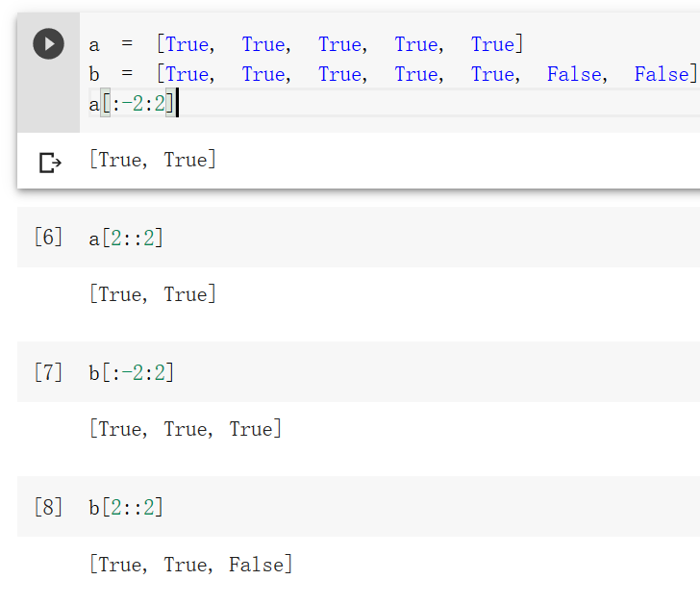Click first False in list b
700x605 pixels.
pos(574,74)
